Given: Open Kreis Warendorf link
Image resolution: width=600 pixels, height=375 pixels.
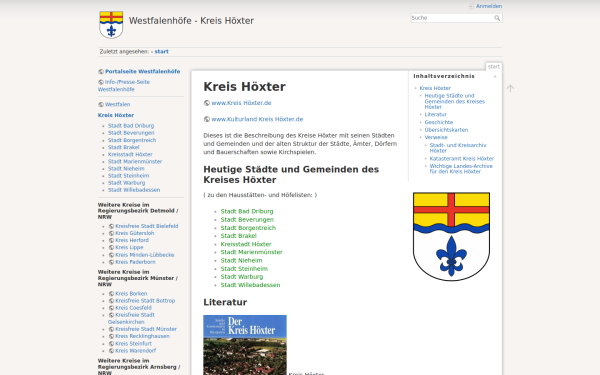Looking at the screenshot, I should coord(135,351).
